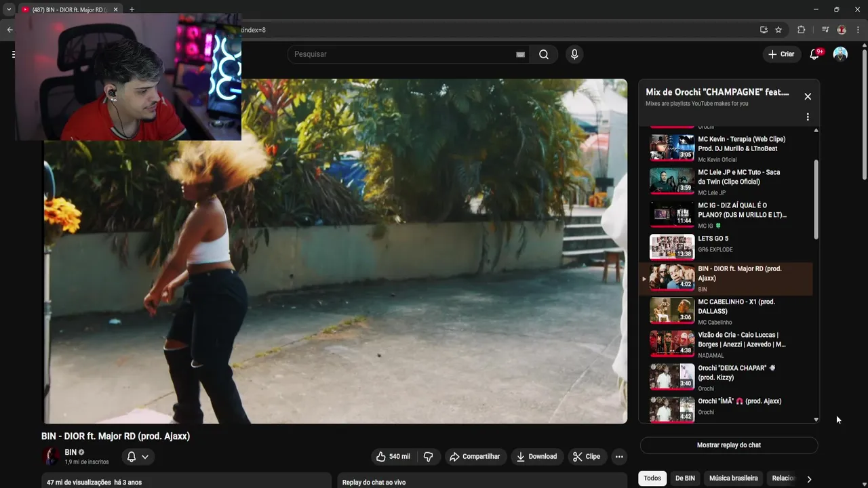Click Replay do chat ao vivo header
This screenshot has height=488, width=868.
pos(374,483)
